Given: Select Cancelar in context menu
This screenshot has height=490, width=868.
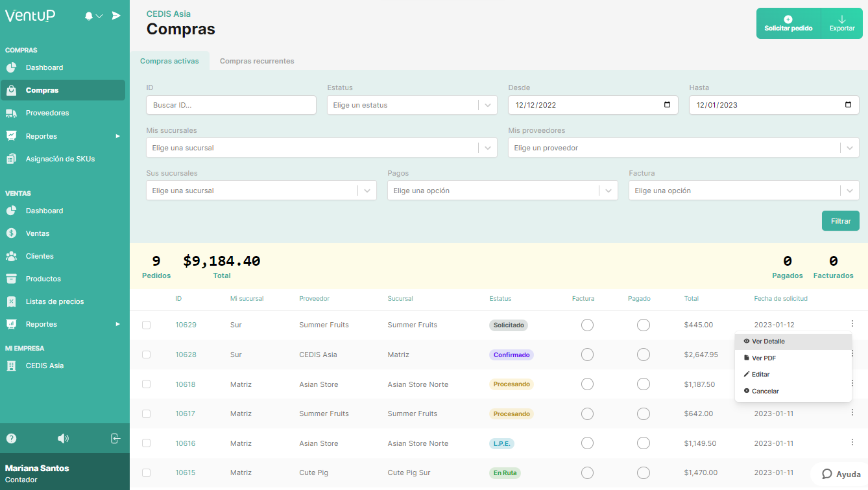Looking at the screenshot, I should pyautogui.click(x=793, y=391).
